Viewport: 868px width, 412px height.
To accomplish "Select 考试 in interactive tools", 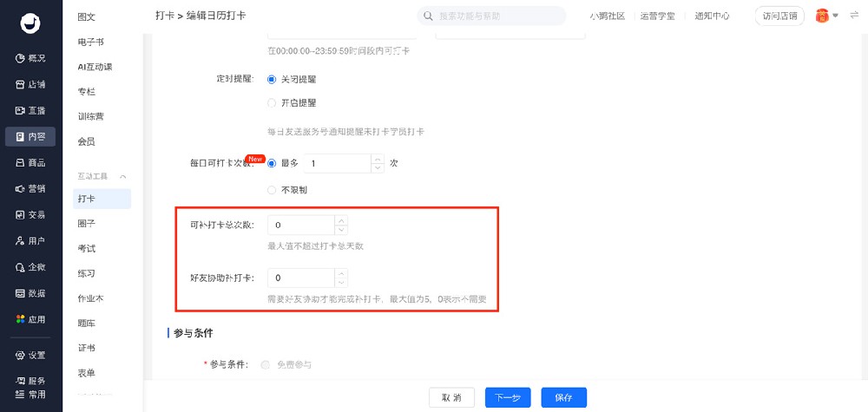I will (86, 248).
